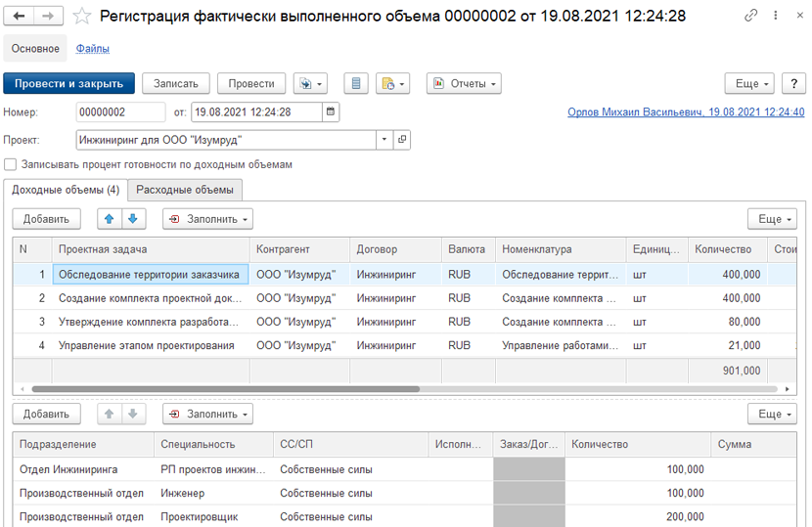Click the Номенклатура column header
This screenshot has height=527, width=812.
[561, 249]
